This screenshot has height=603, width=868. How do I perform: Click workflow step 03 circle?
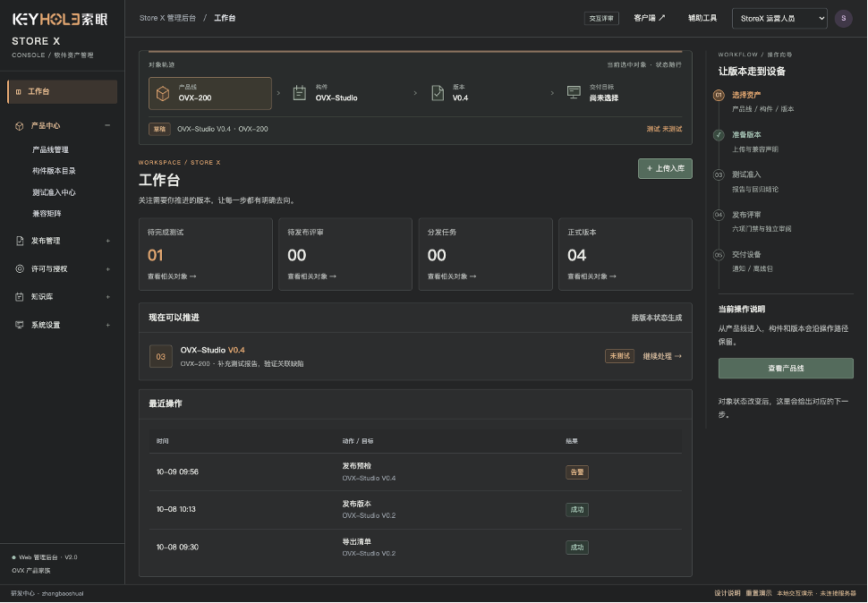tap(719, 174)
